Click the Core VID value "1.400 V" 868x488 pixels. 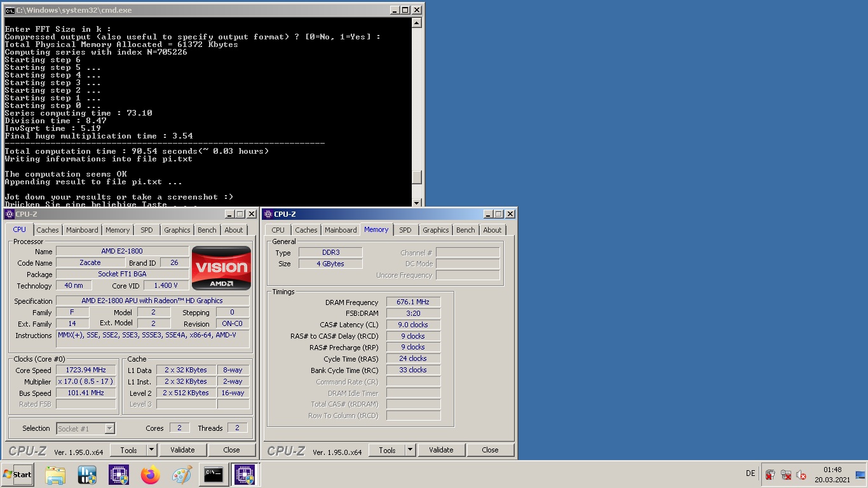click(166, 286)
